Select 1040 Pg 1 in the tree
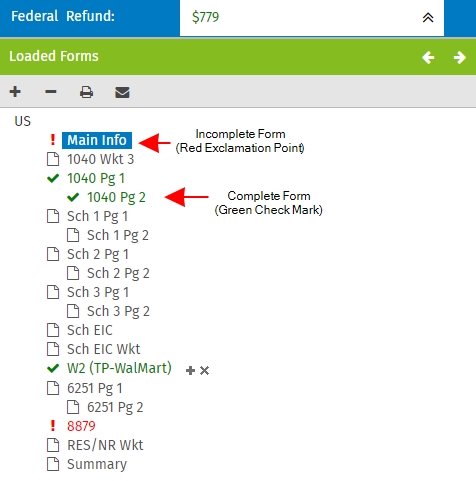476x481 pixels. tap(96, 178)
